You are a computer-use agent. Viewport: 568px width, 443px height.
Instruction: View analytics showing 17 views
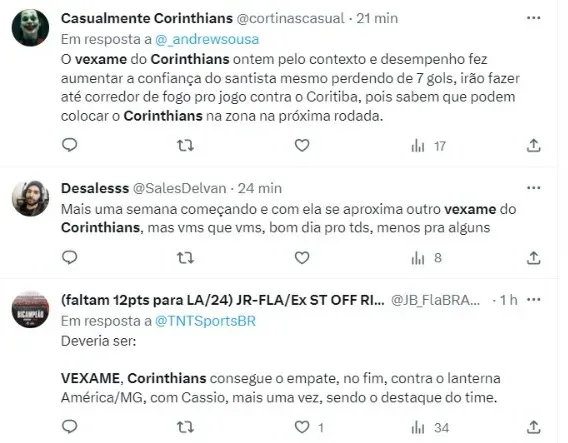coord(428,146)
